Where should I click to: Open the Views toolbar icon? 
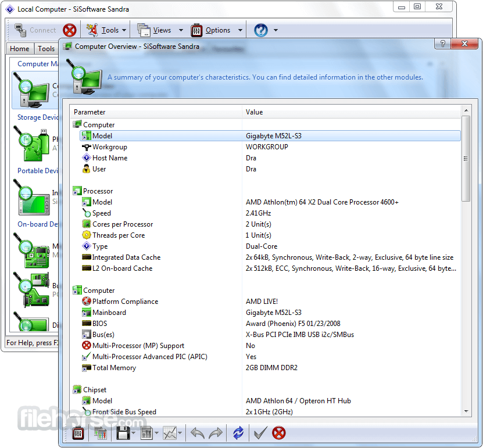[x=144, y=30]
